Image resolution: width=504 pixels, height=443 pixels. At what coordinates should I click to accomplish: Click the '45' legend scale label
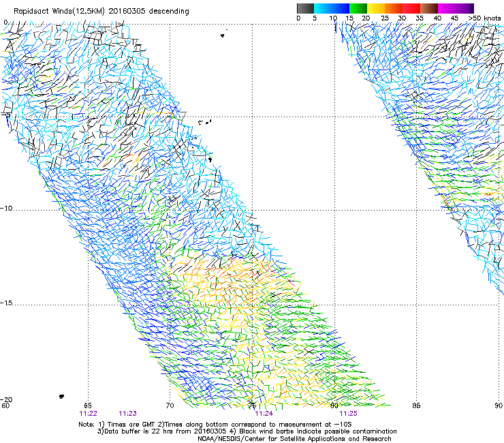click(454, 18)
